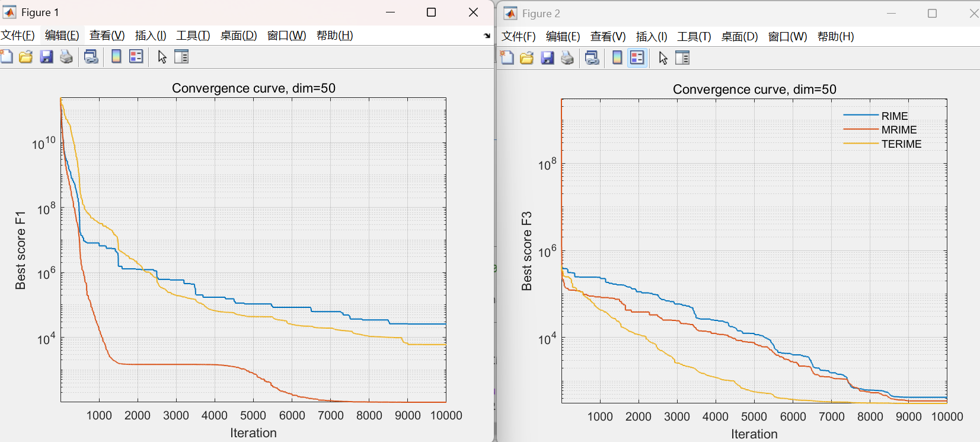Open the 编辑(E) menu in Figure 2
Viewport: 980px width, 442px height.
563,37
